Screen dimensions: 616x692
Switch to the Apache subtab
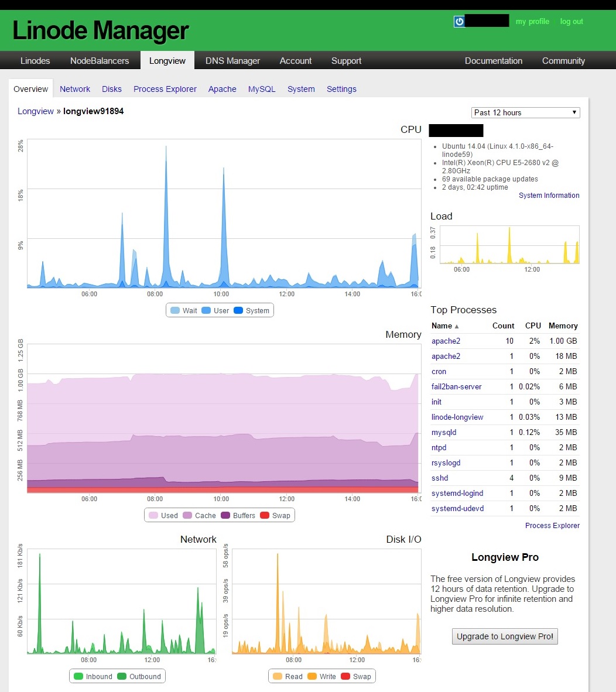tap(223, 89)
